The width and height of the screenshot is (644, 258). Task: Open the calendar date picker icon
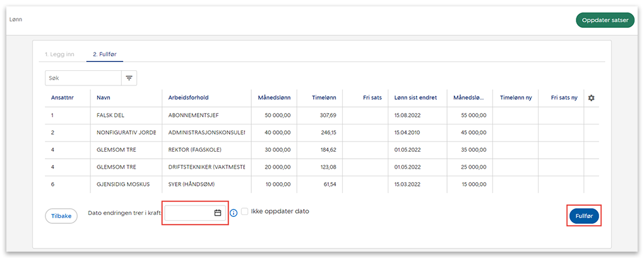(218, 213)
